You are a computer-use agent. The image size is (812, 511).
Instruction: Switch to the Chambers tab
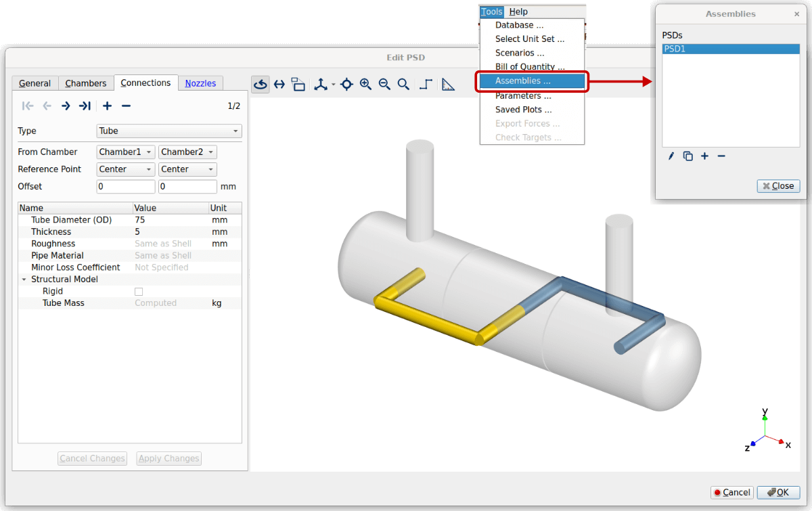click(86, 83)
